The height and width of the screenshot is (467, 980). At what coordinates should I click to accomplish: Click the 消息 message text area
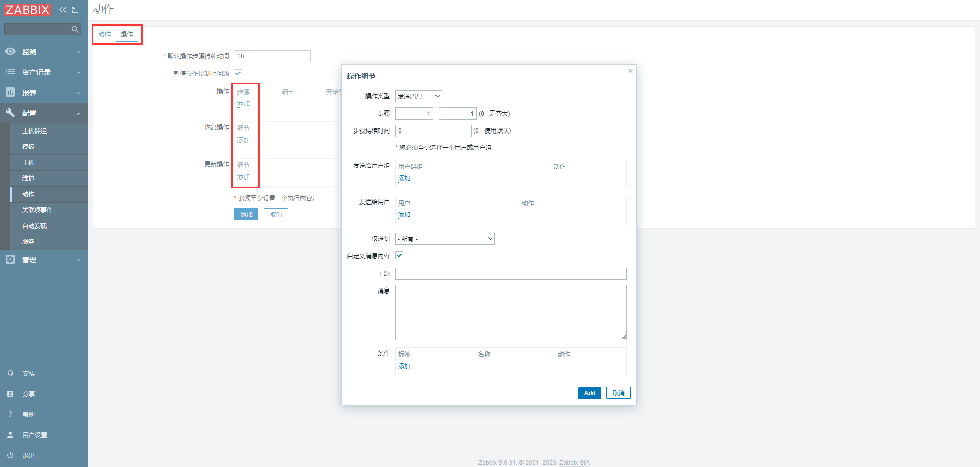511,313
